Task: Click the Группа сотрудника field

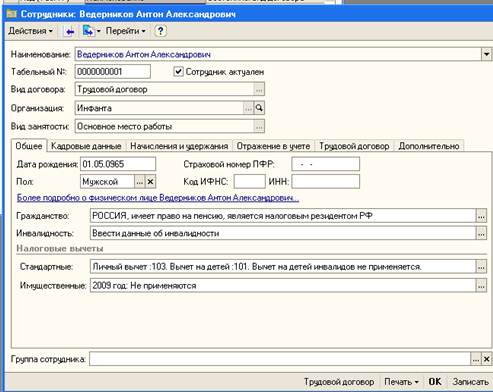Action: (280, 359)
